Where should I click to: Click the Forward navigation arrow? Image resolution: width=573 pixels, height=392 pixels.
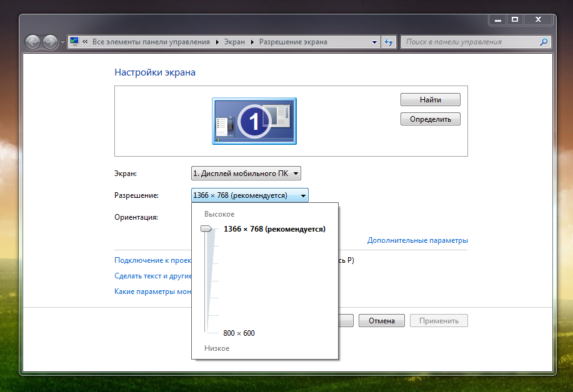pyautogui.click(x=50, y=42)
